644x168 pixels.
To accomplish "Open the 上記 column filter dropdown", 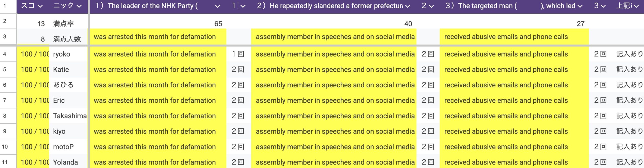I will pyautogui.click(x=637, y=6).
